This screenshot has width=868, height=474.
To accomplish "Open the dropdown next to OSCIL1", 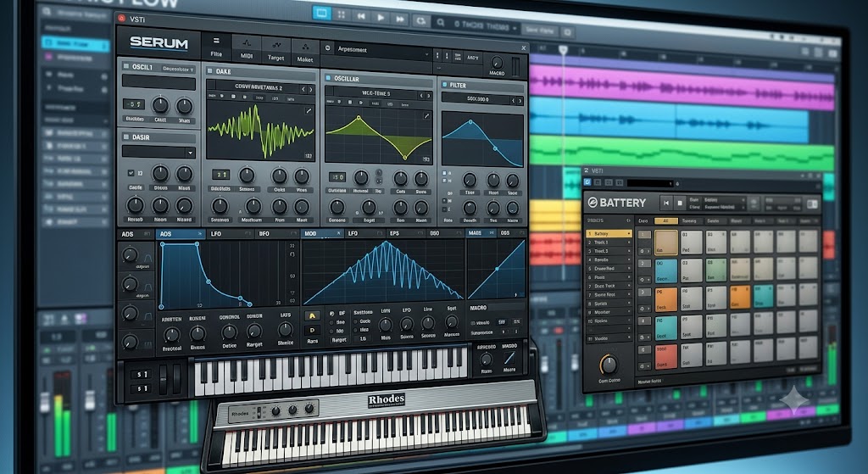I will pos(178,69).
